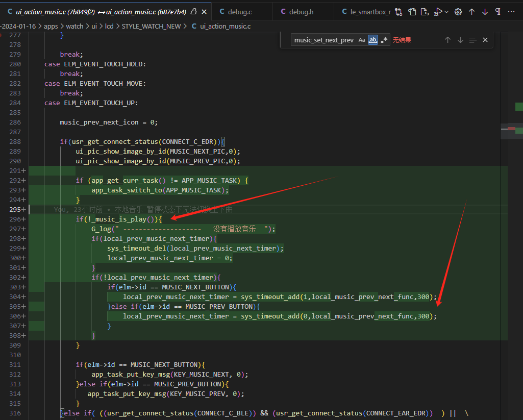Toggle Find in Selection icon

click(x=472, y=40)
